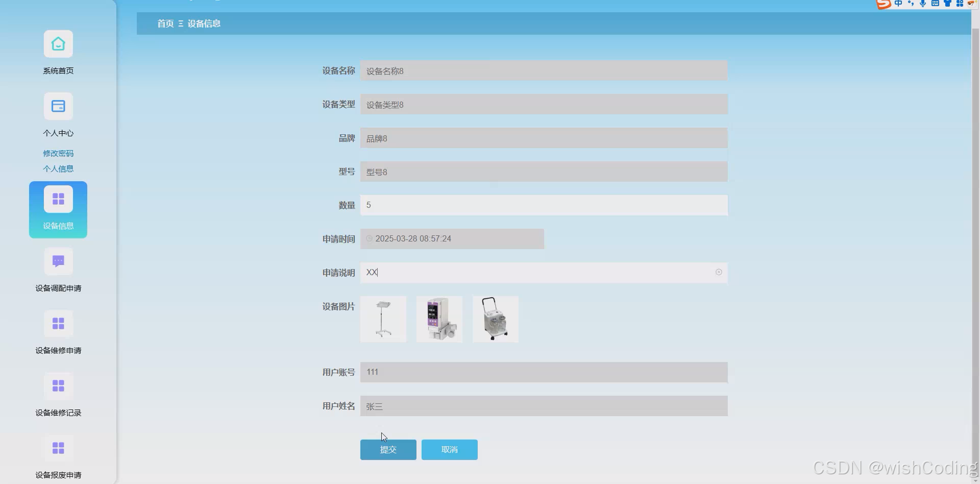
Task: Toggle punctuation mode in Sogou toolbar
Action: click(911, 4)
